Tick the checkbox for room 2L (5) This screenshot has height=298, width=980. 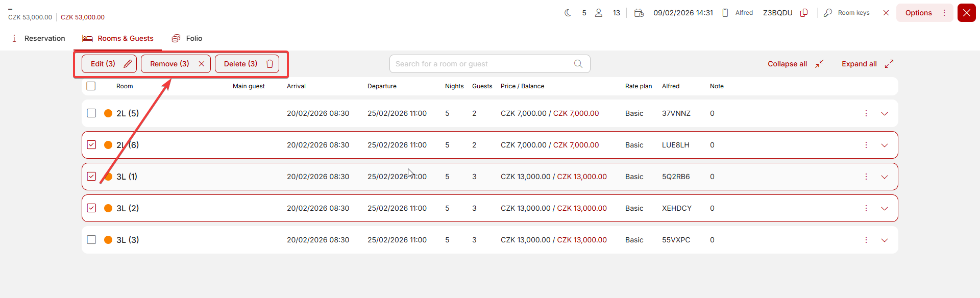click(x=91, y=113)
